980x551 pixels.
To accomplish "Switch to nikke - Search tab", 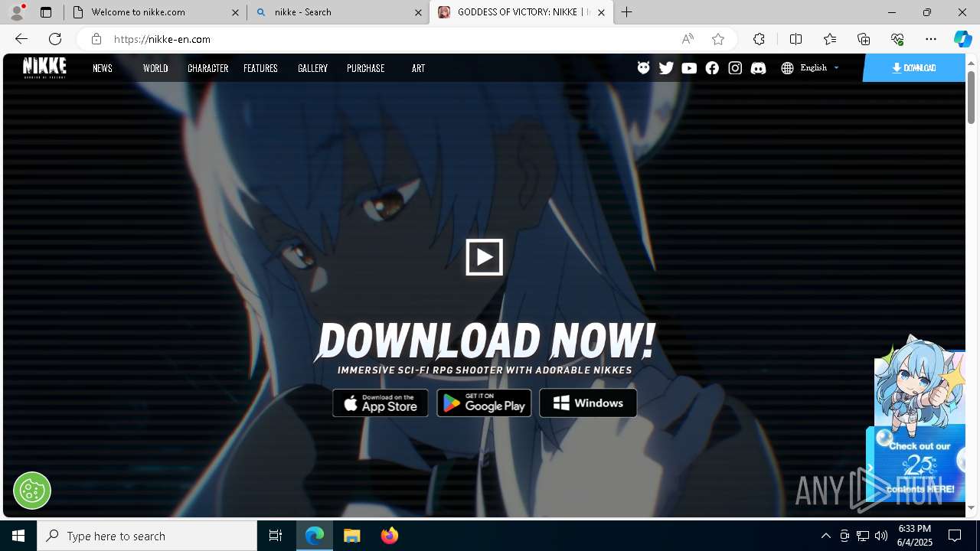I will (x=338, y=12).
